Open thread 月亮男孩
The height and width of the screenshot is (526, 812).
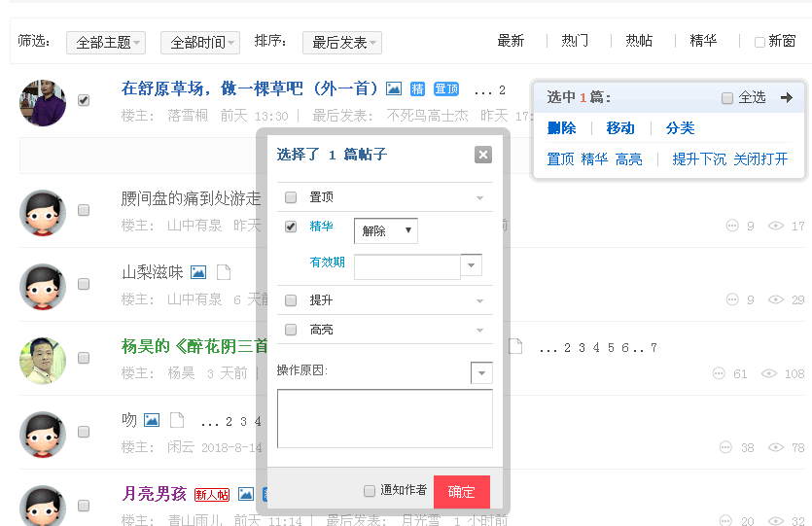coord(154,493)
